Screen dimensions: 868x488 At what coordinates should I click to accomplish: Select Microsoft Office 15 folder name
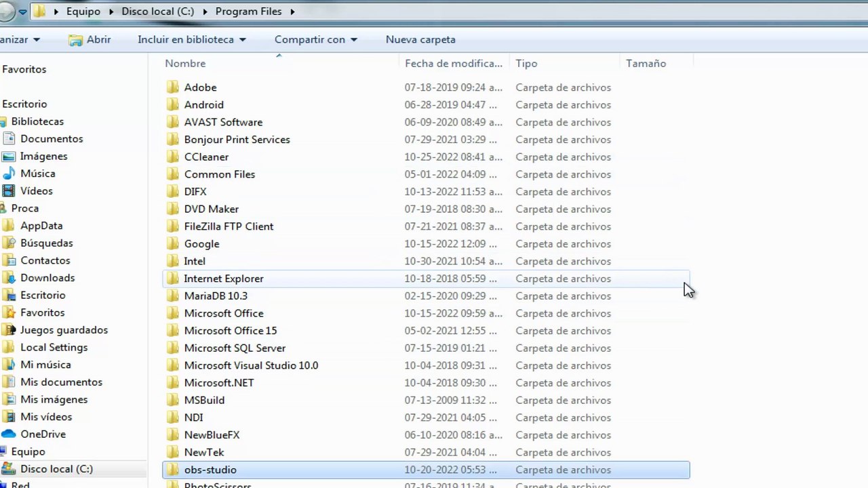click(231, 331)
